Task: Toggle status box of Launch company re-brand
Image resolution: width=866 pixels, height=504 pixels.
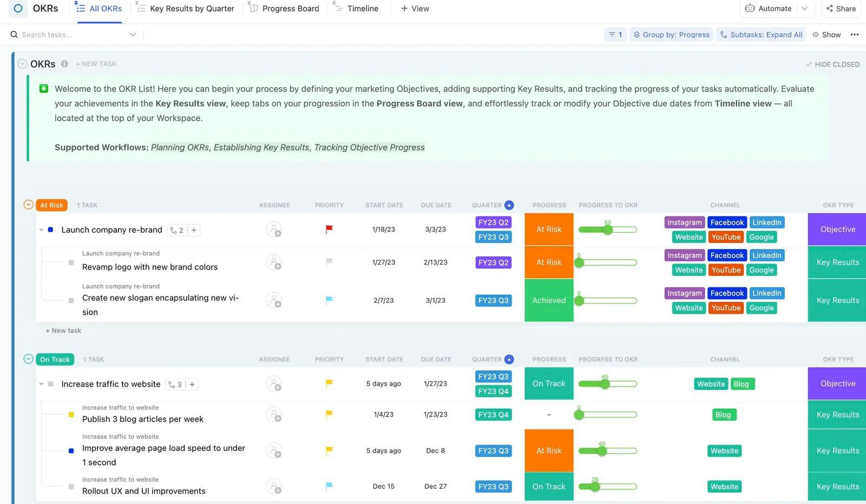Action: click(50, 230)
